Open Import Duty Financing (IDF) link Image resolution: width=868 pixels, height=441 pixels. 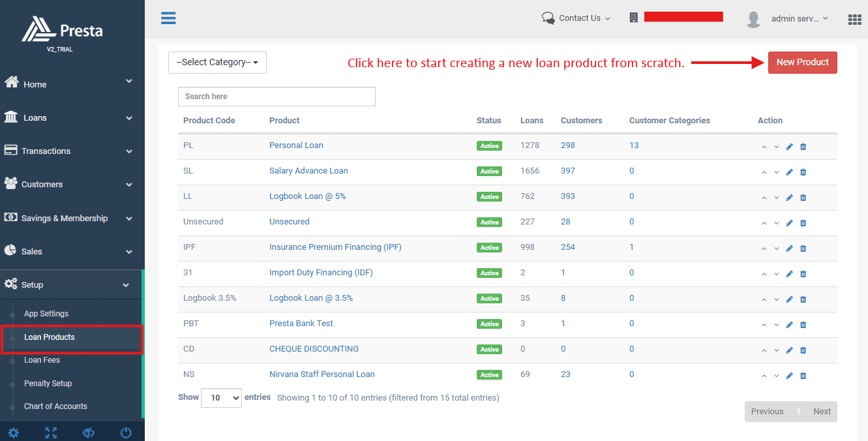(321, 273)
